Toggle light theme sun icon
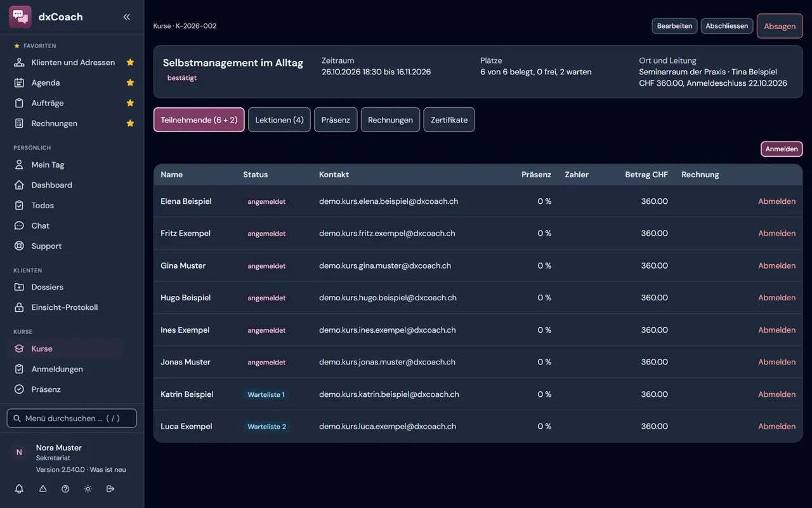The width and height of the screenshot is (812, 508). 88,489
